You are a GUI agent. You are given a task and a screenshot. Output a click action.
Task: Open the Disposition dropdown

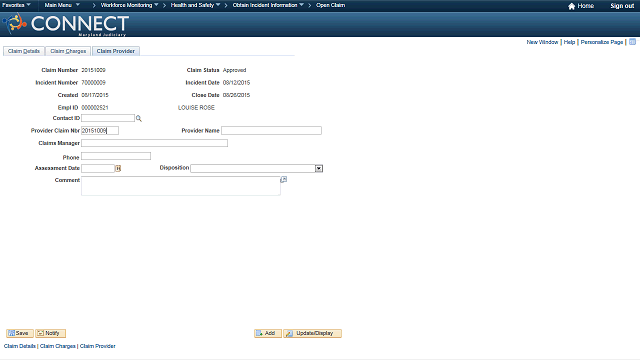click(319, 169)
